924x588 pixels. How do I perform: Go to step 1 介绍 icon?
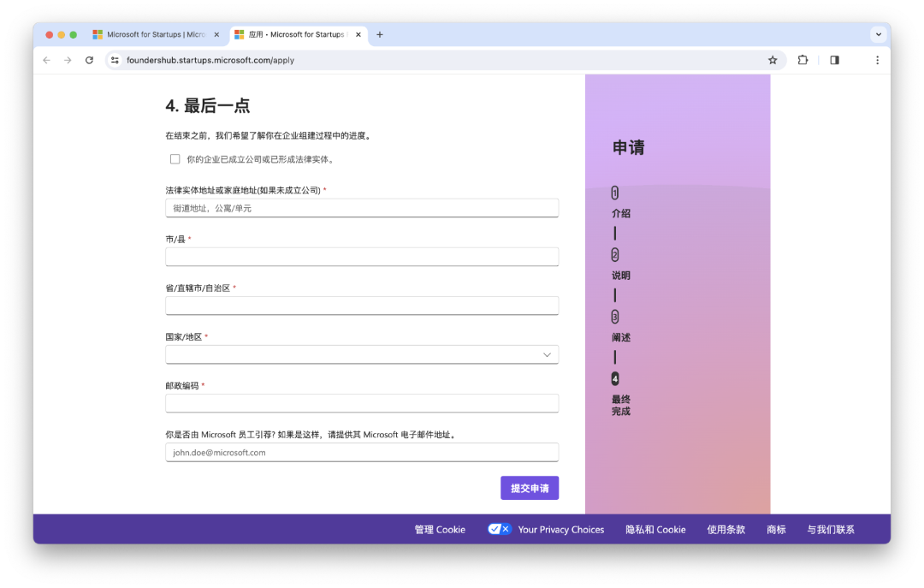point(614,193)
